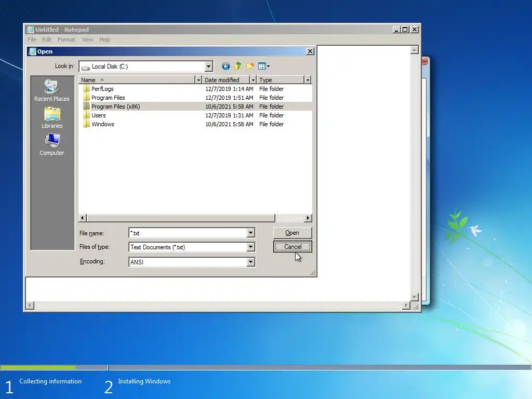Click the Notepad title bar icon
Screen dimensions: 532x399
pyautogui.click(x=31, y=30)
